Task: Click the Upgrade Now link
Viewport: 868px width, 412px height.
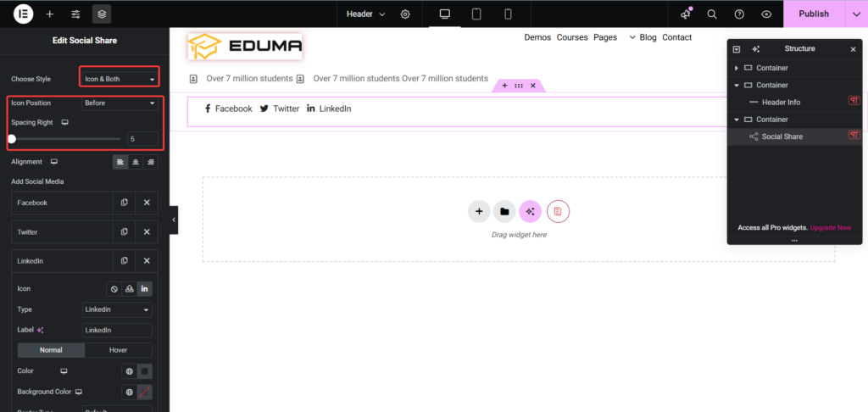Action: click(x=831, y=227)
